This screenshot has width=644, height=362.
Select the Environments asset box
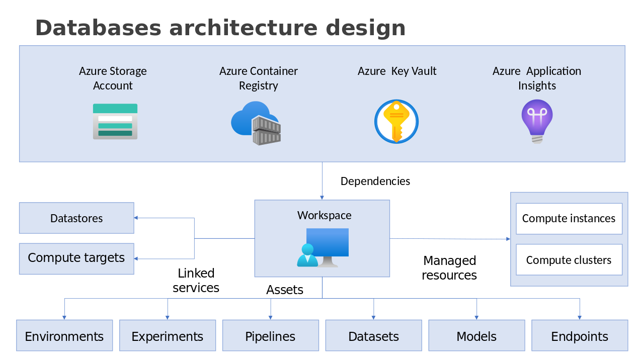[x=64, y=335]
